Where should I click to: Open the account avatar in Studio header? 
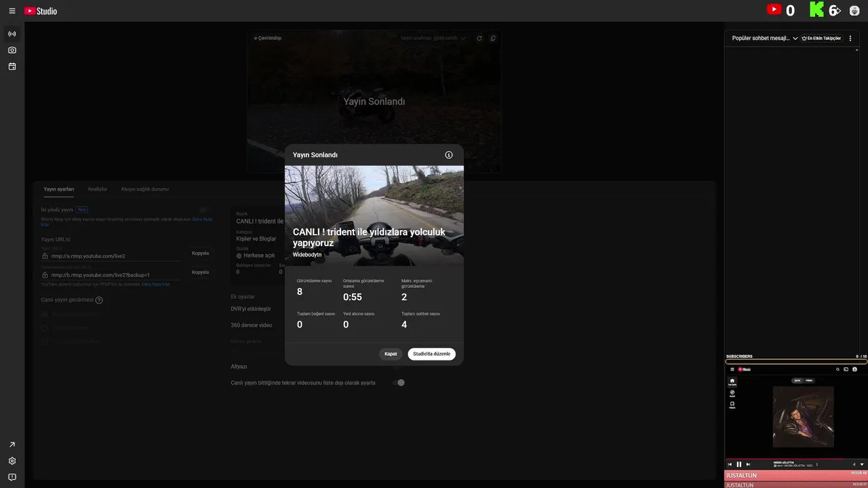tap(854, 11)
